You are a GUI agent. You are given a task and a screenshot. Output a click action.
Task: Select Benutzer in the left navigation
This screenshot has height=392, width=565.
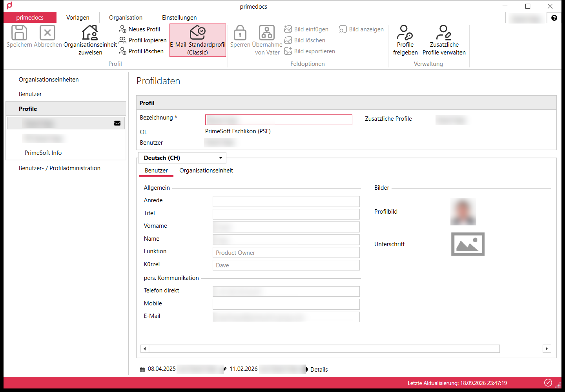(x=30, y=94)
